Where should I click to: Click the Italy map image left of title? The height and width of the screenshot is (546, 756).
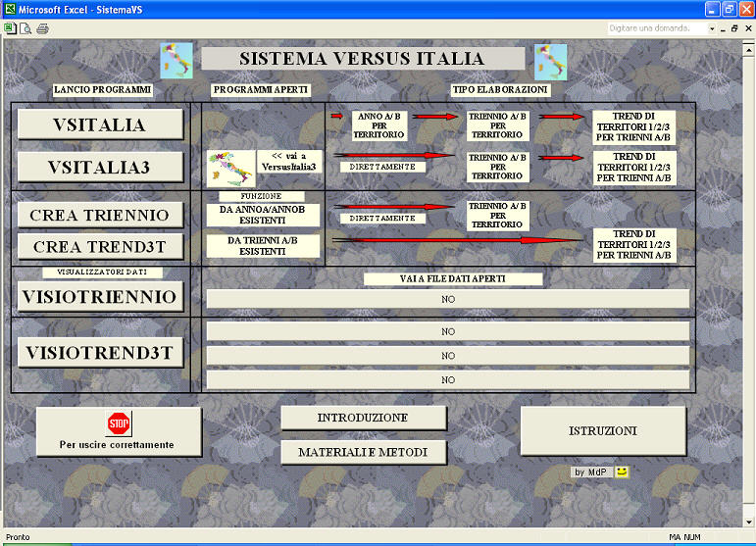[176, 61]
